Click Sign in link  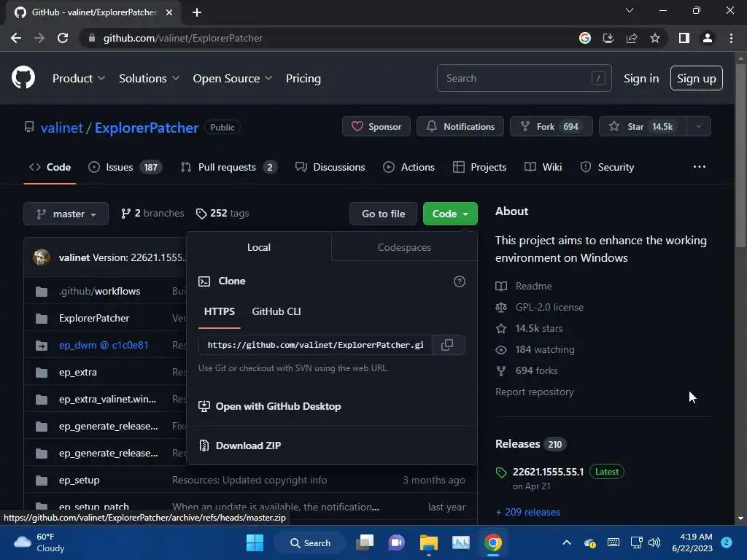tap(641, 78)
